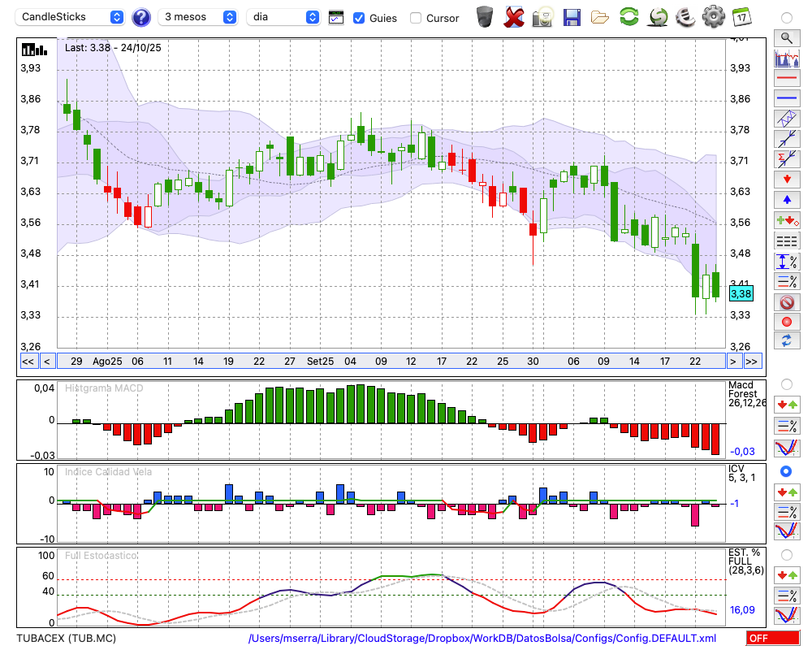
Task: Take a chart snapshot with the camera icon
Action: 543,17
